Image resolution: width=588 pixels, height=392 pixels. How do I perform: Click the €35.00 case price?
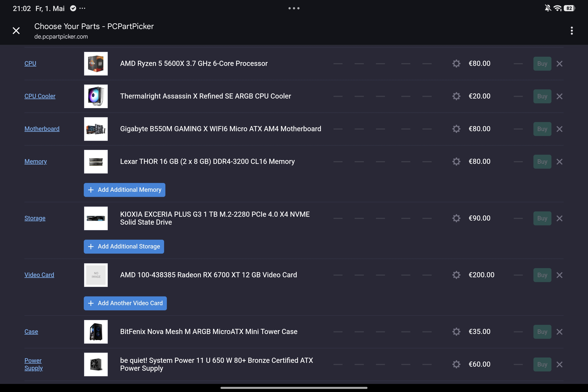(x=479, y=332)
